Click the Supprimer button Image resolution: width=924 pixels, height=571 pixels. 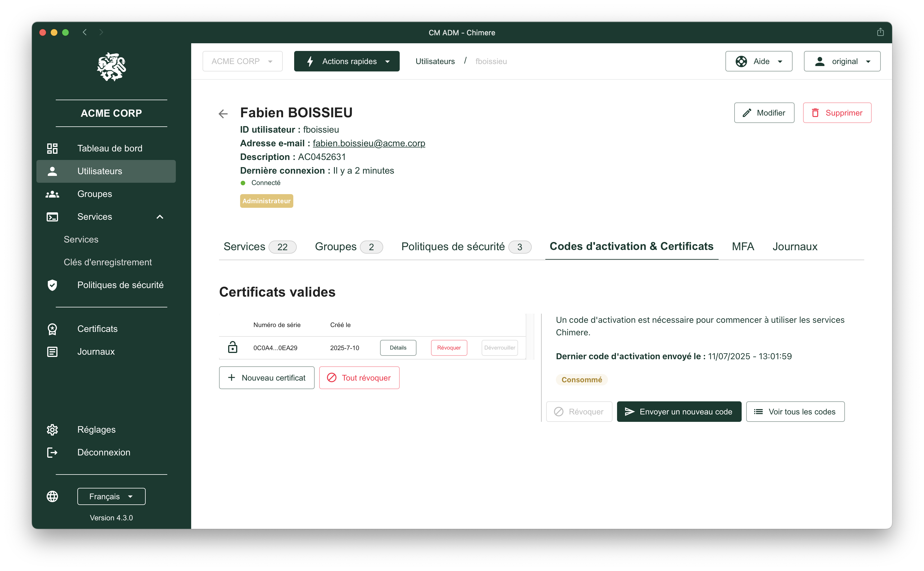(837, 112)
